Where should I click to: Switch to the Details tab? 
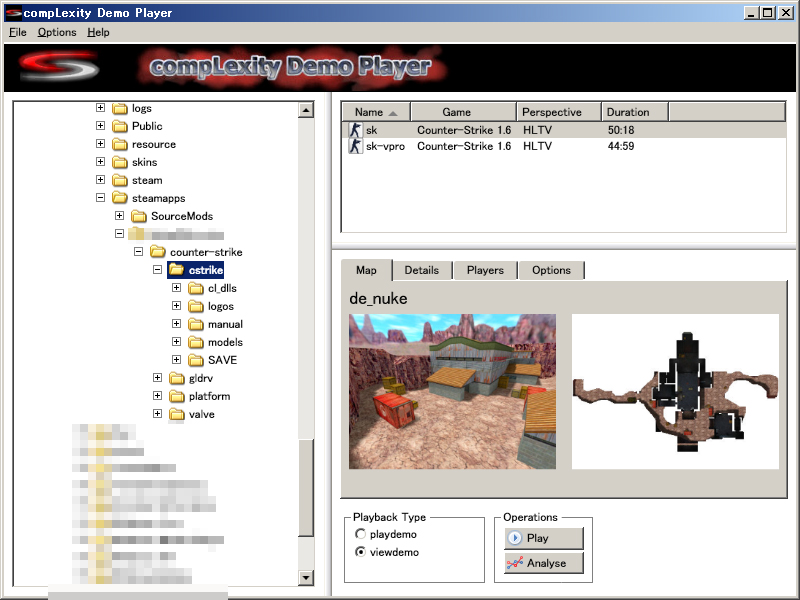tap(422, 270)
